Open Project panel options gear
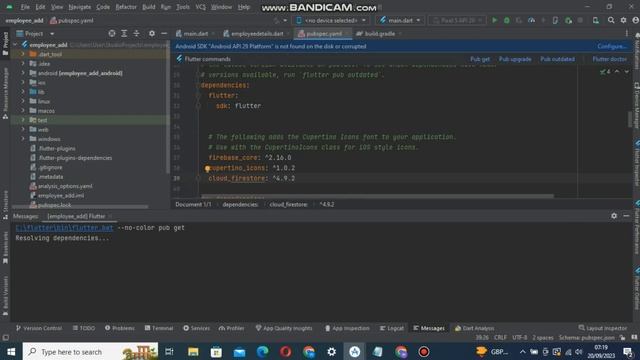 pyautogui.click(x=152, y=33)
